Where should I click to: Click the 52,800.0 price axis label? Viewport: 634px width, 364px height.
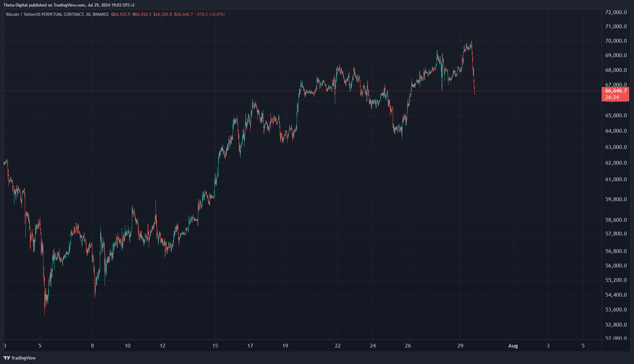[x=616, y=325]
